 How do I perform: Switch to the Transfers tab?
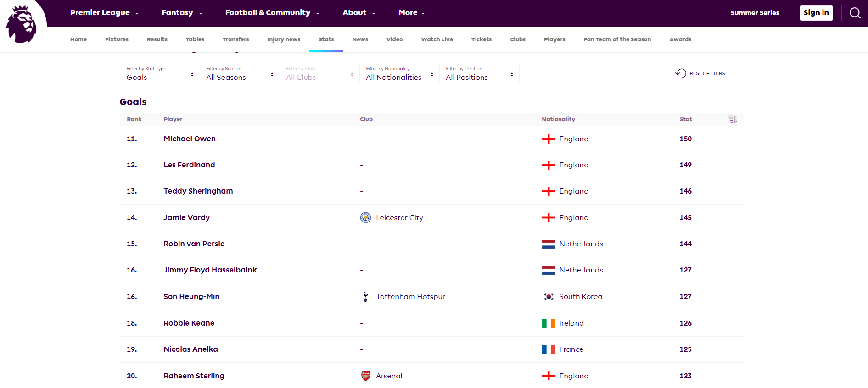point(235,39)
